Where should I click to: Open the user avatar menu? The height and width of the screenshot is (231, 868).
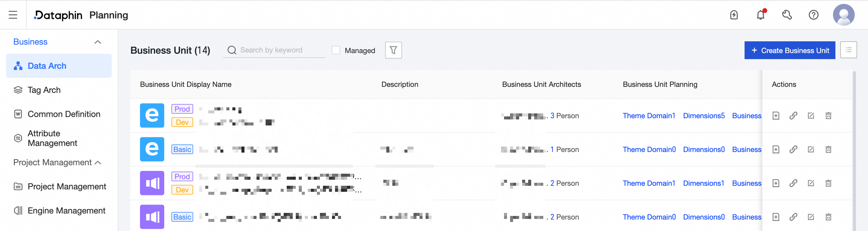tap(843, 15)
